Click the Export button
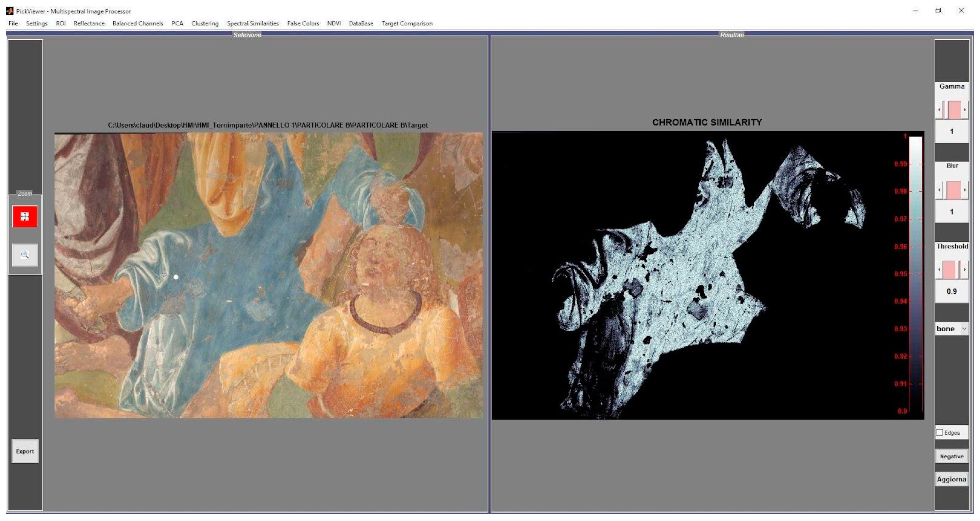Viewport: 980px width, 521px height. (x=25, y=451)
